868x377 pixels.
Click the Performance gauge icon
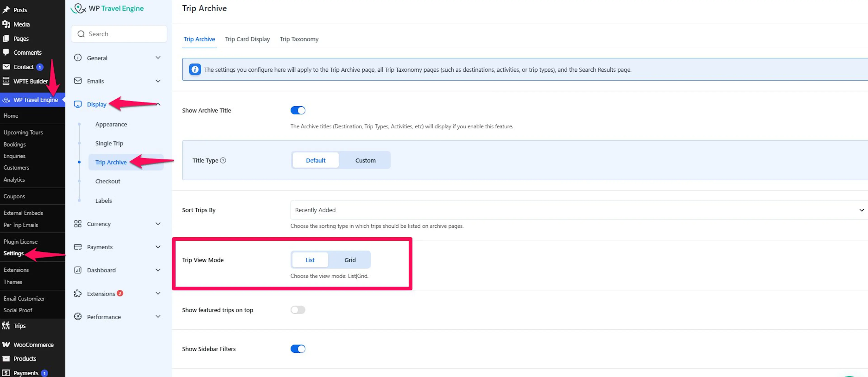[x=78, y=316]
